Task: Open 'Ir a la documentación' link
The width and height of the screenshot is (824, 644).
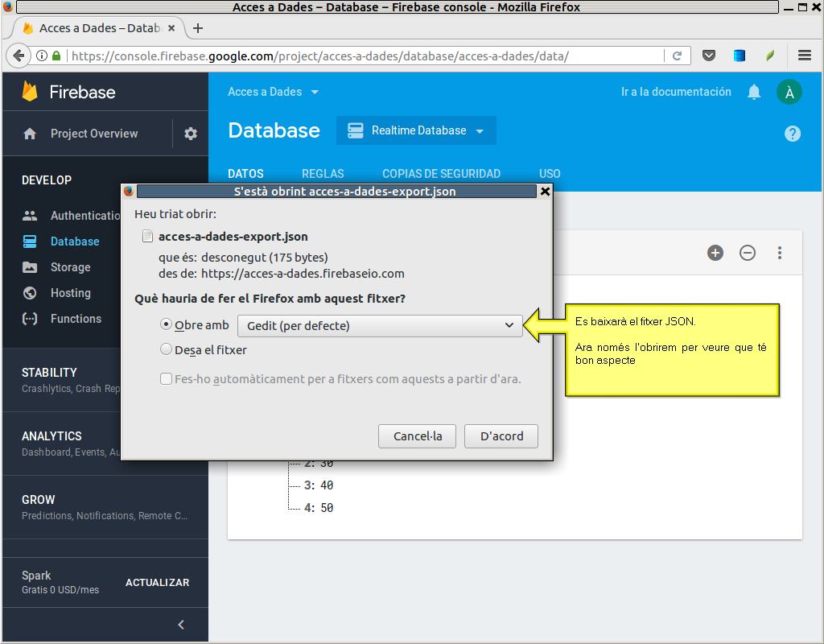Action: click(x=676, y=92)
